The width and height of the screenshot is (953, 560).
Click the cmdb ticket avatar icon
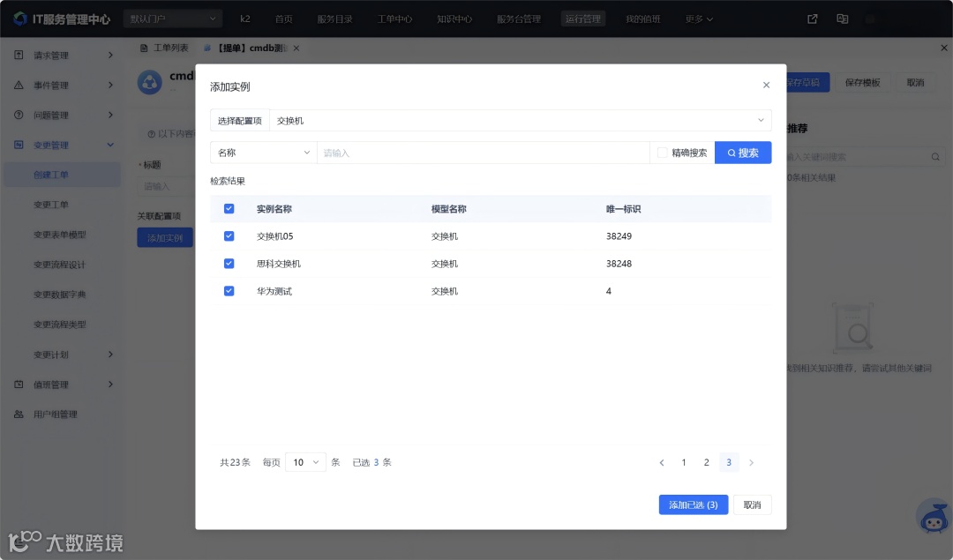coord(149,82)
